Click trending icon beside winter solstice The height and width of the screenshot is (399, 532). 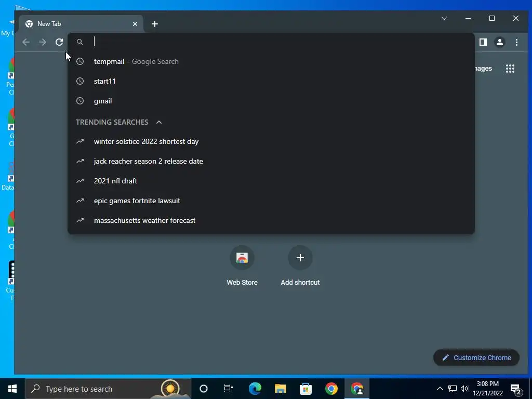click(x=79, y=141)
